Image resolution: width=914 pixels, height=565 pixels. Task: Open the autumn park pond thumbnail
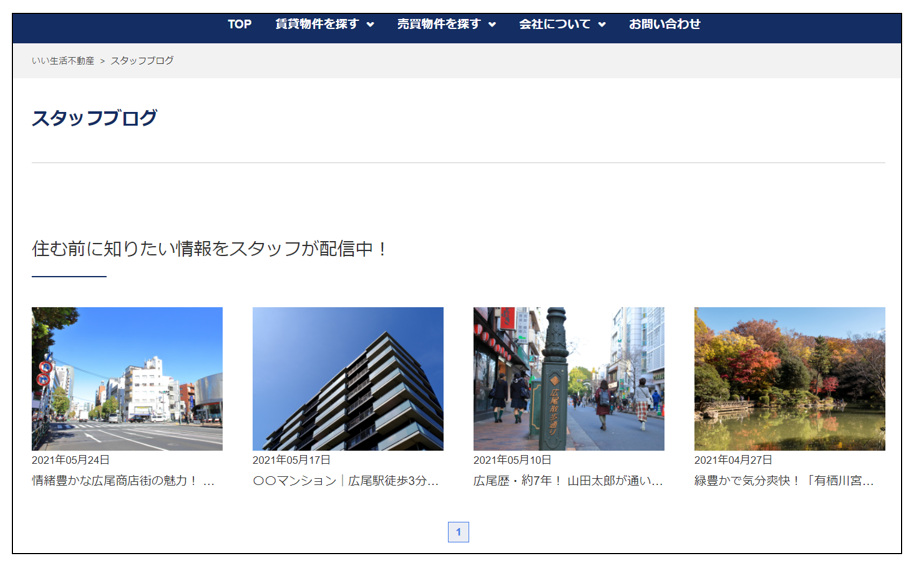point(789,378)
